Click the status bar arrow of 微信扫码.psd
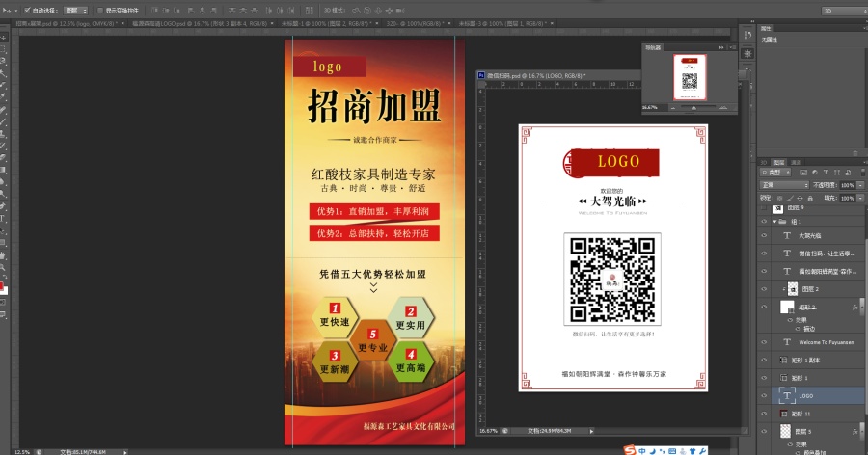868x455 pixels. (x=591, y=431)
